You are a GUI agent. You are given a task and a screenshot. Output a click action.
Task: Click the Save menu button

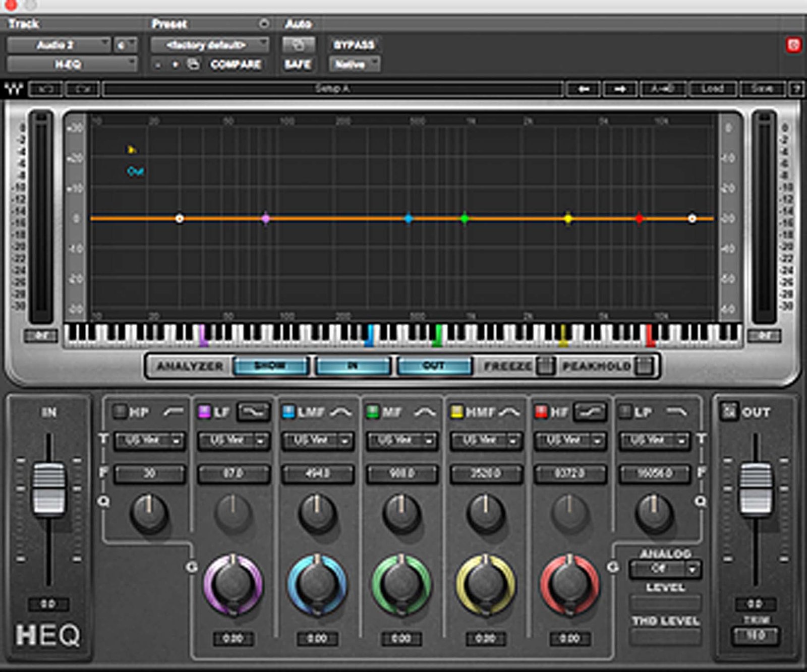coord(762,89)
